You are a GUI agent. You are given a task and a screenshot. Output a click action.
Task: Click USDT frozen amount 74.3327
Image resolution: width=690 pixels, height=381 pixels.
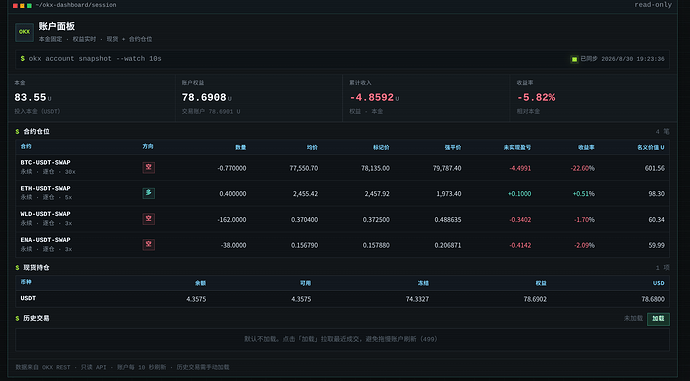tap(417, 299)
